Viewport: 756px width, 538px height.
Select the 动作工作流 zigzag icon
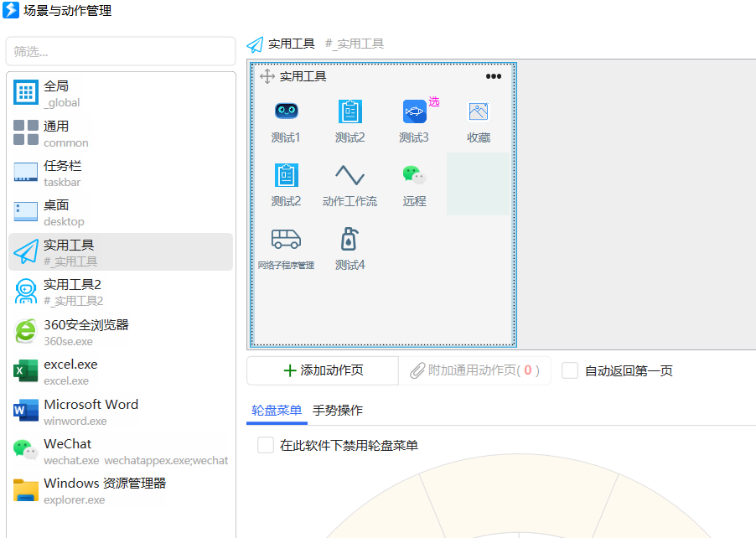coord(350,175)
